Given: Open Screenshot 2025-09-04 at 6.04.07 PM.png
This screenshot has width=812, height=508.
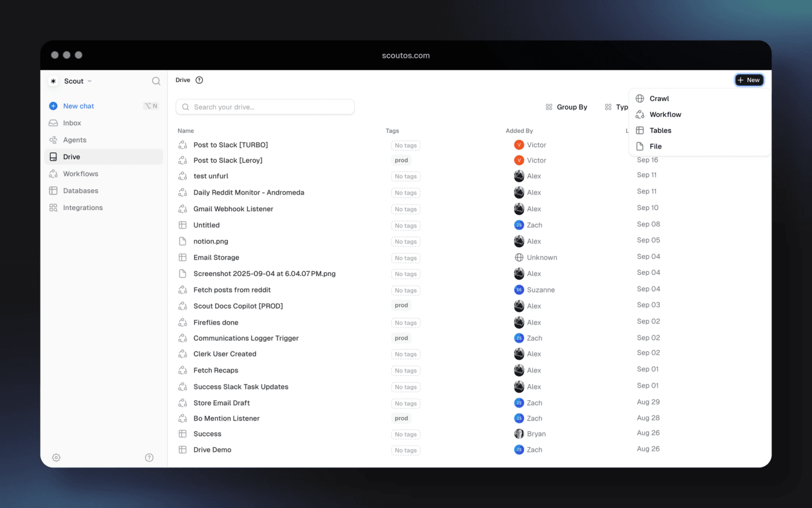Looking at the screenshot, I should click(264, 274).
